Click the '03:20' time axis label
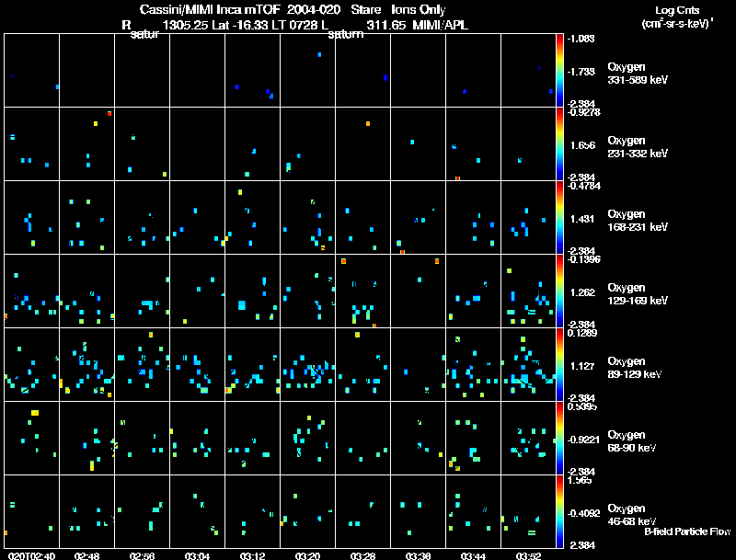 (307, 555)
